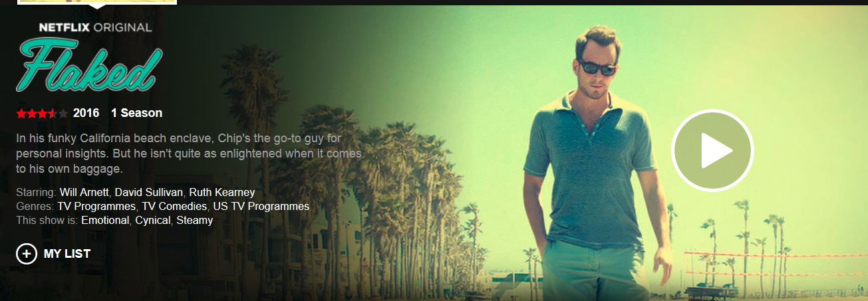The width and height of the screenshot is (868, 301).
Task: Add Flaked using the plus circle icon
Action: (x=27, y=254)
